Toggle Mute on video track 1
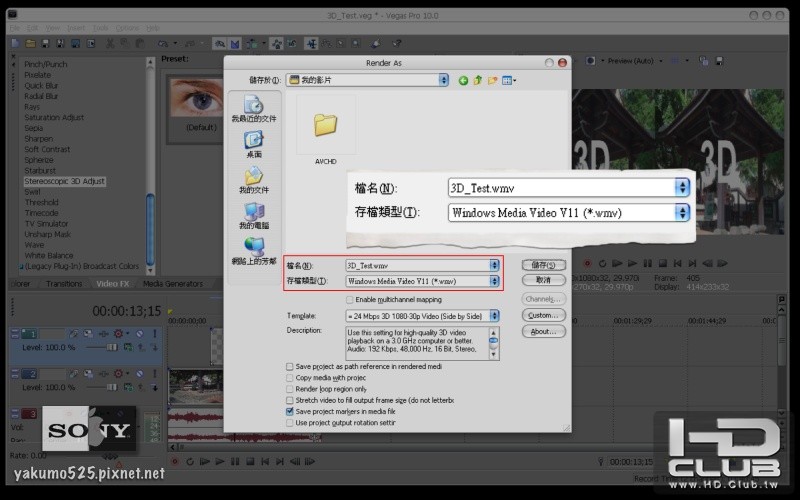 tap(139, 334)
